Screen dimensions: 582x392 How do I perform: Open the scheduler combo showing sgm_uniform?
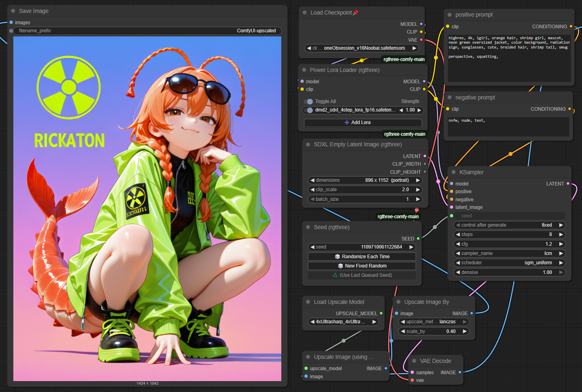tap(509, 263)
